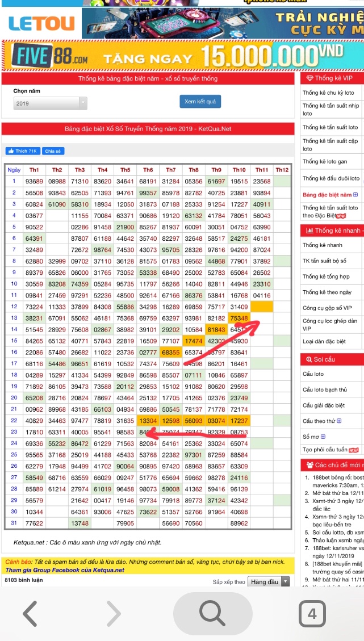Select Thống kê loto gan in sidebar

[x=324, y=162]
